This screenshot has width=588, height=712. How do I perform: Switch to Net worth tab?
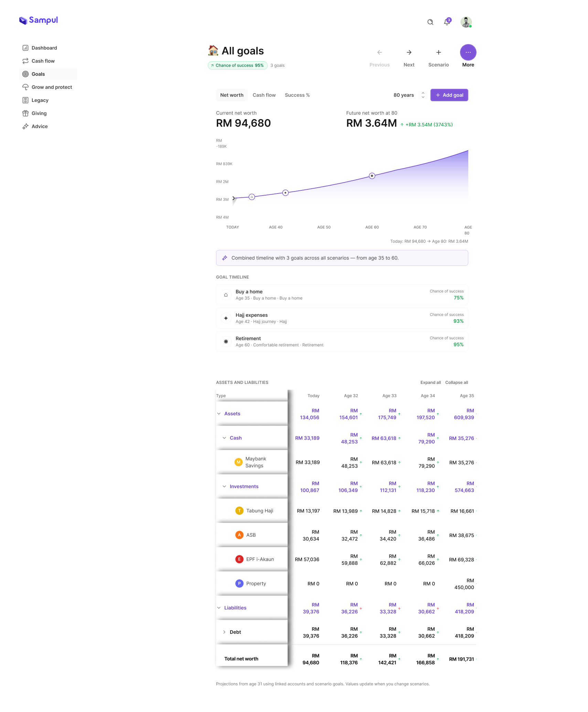(232, 95)
